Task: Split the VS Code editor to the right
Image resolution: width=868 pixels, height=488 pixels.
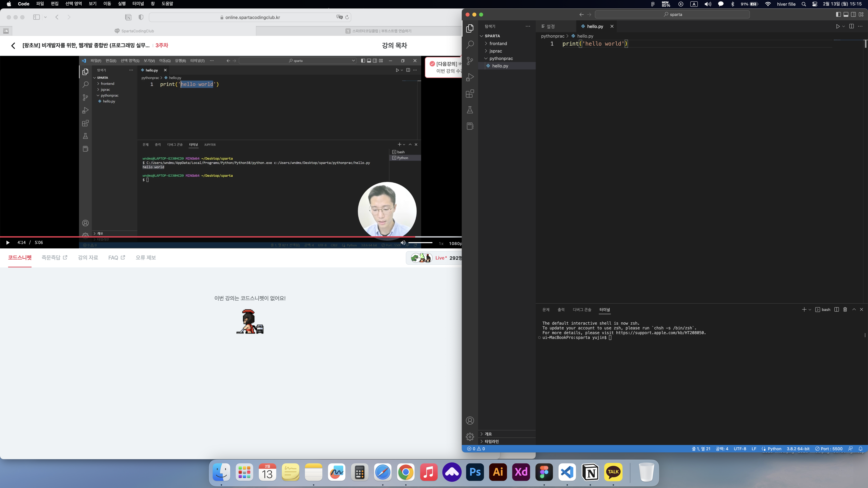Action: pyautogui.click(x=852, y=26)
